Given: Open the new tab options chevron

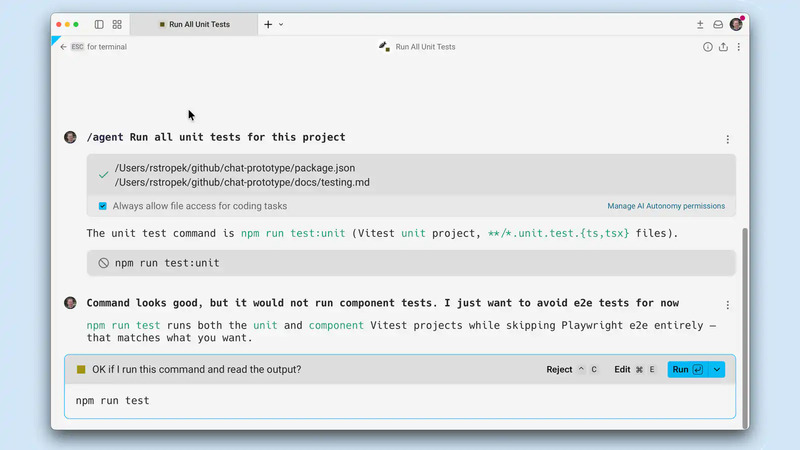Looking at the screenshot, I should [x=281, y=24].
